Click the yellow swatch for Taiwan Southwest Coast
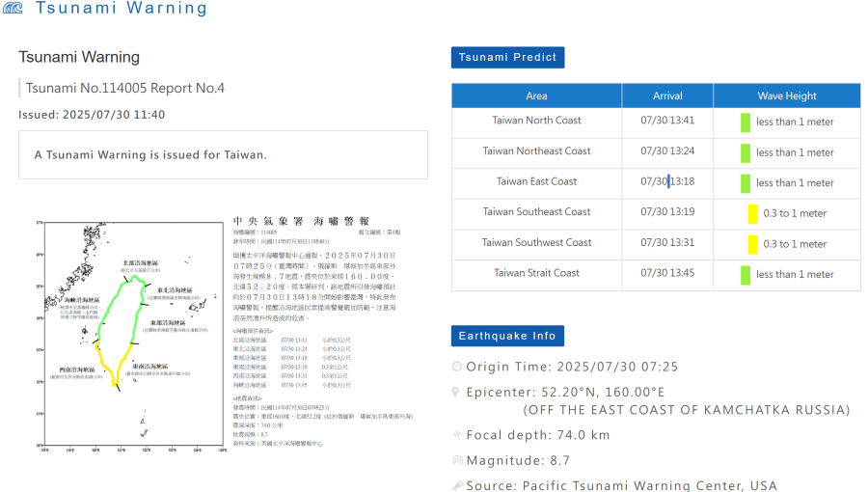 pos(752,244)
